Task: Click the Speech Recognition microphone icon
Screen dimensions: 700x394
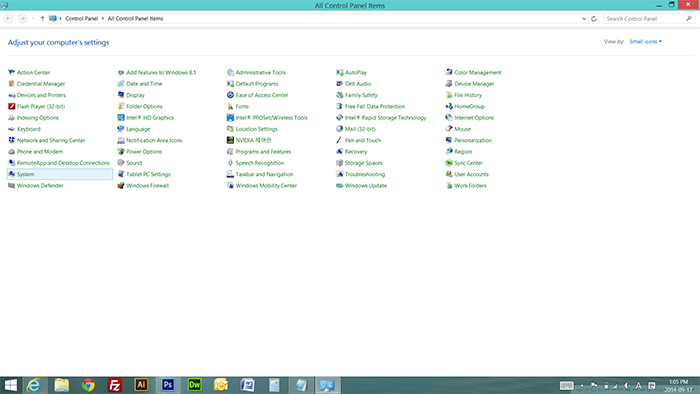Action: pos(230,163)
